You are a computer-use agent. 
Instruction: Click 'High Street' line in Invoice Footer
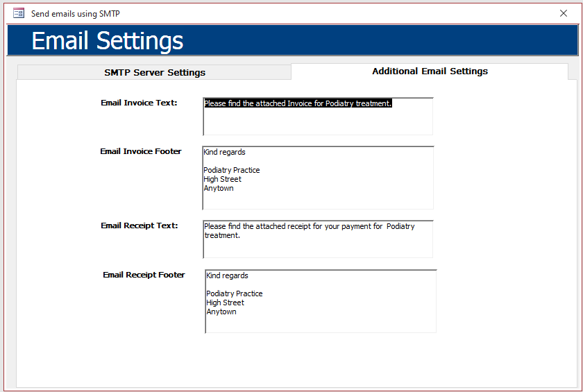click(222, 179)
